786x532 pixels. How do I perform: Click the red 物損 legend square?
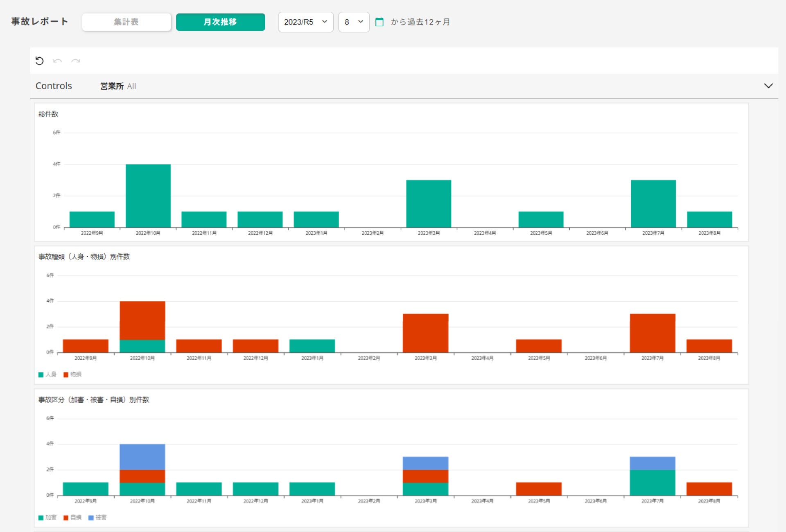click(x=66, y=375)
